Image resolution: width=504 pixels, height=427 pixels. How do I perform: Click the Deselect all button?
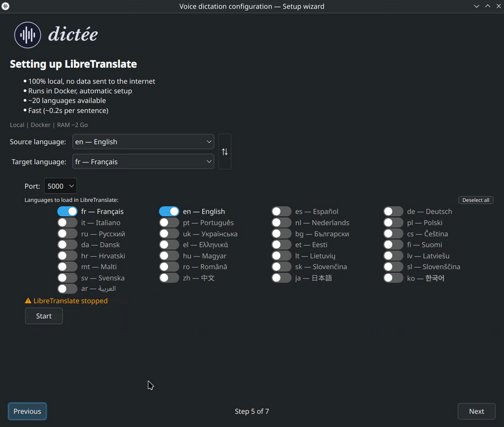point(475,200)
